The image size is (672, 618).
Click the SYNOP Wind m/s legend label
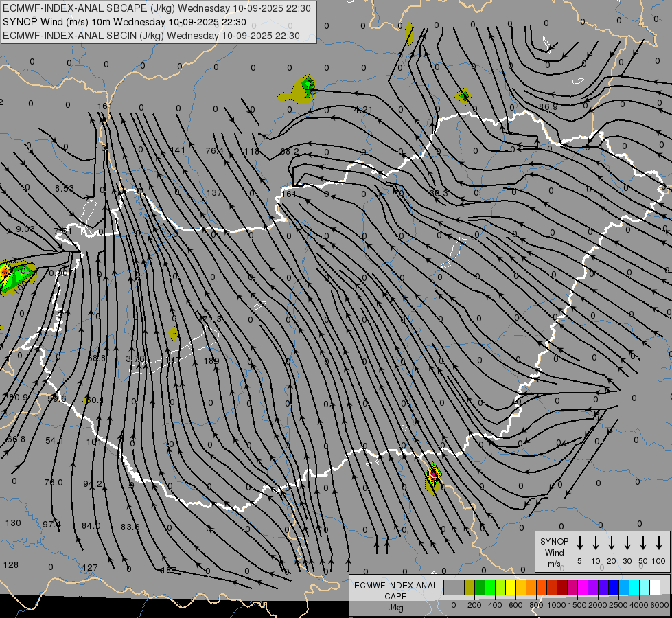[554, 552]
